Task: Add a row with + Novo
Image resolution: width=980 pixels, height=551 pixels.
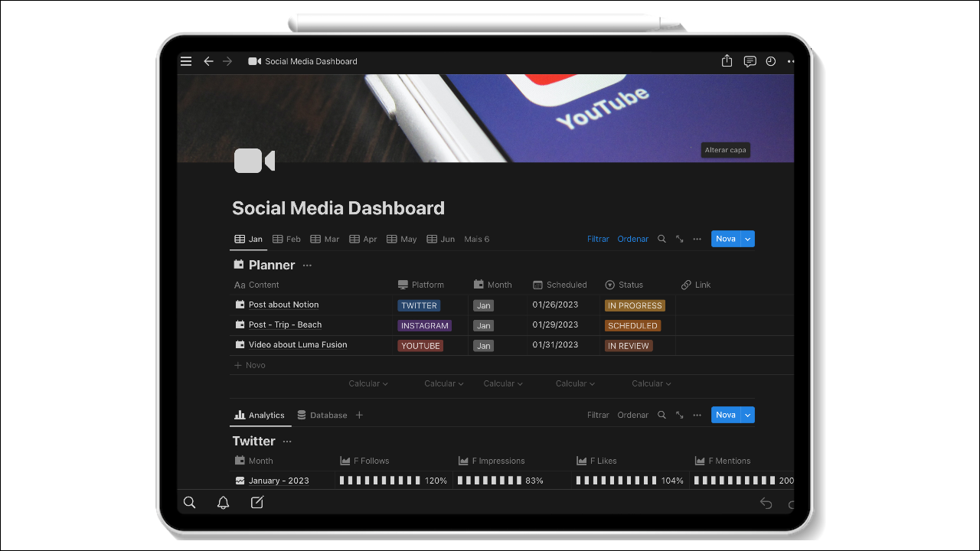Action: 250,365
